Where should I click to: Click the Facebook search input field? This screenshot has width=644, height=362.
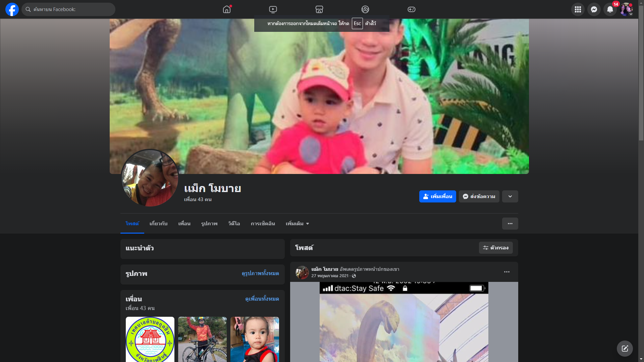point(70,9)
